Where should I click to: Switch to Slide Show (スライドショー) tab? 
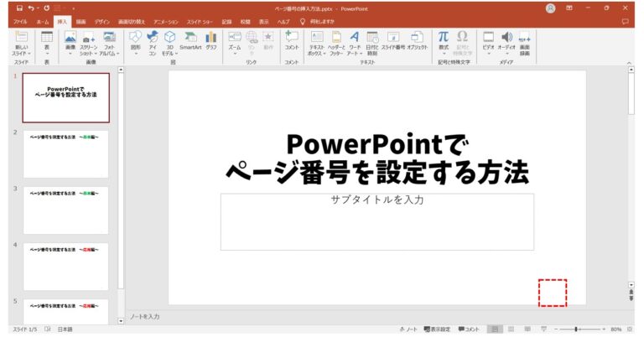(200, 22)
